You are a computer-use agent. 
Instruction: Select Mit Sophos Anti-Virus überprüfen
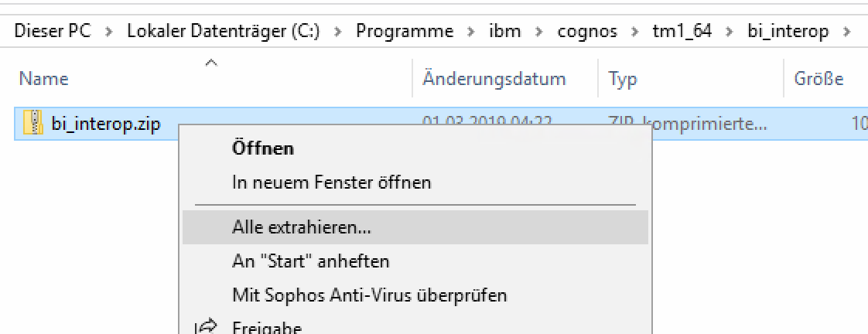click(369, 295)
